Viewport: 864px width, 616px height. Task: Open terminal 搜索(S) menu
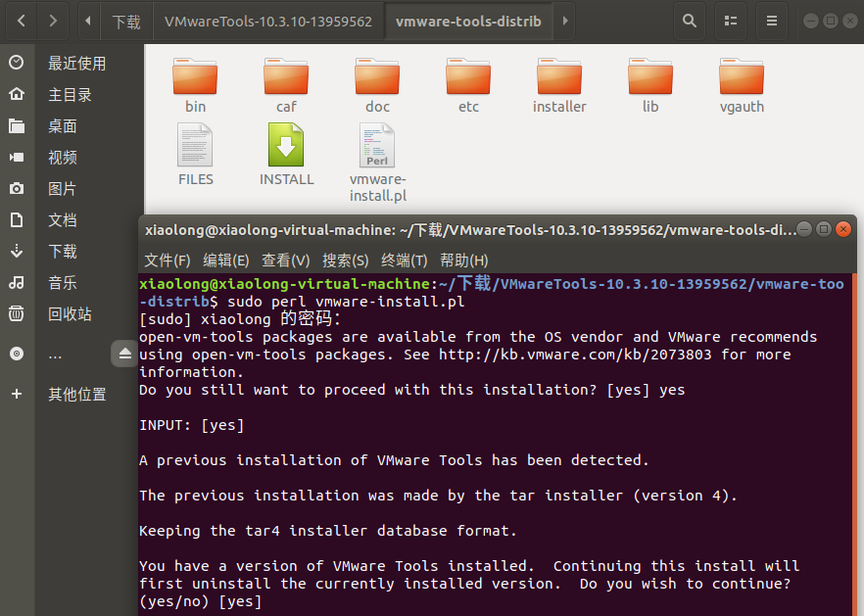pos(346,261)
